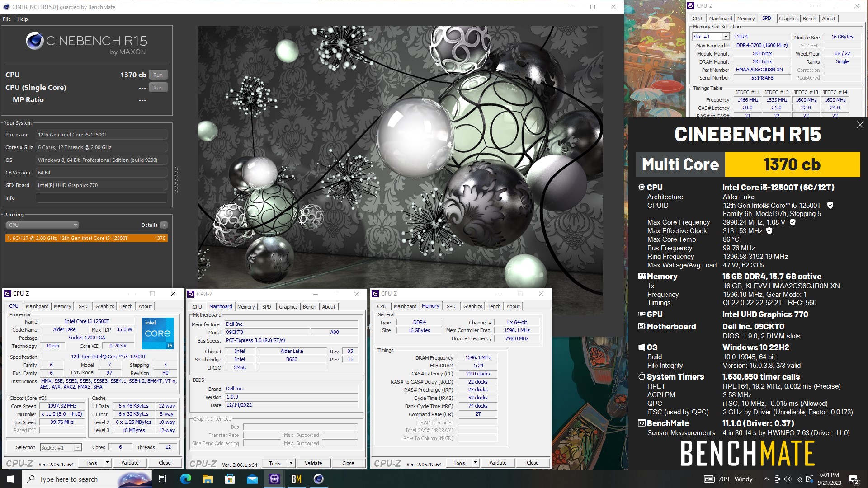The height and width of the screenshot is (488, 868).
Task: Click Tools button in the CPU tab CPU-Z window
Action: tap(91, 463)
